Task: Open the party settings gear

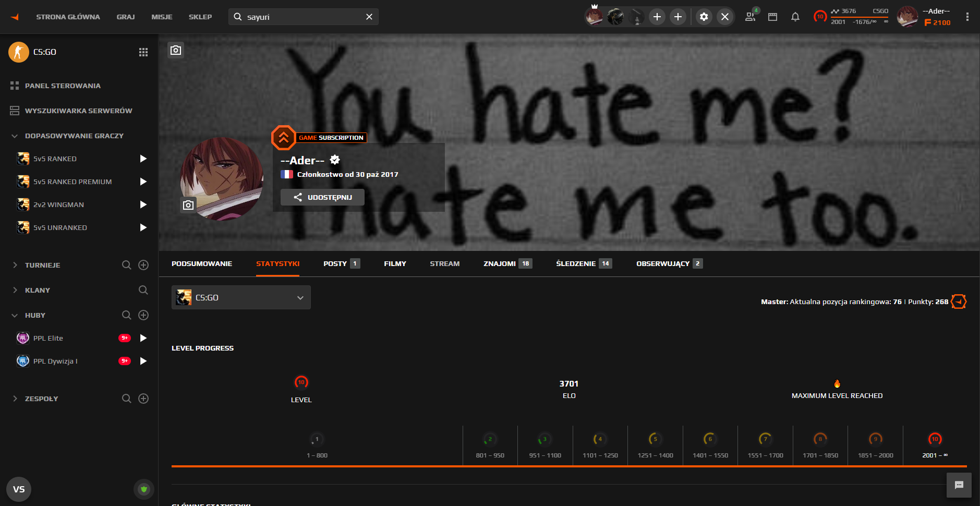Action: (x=704, y=17)
